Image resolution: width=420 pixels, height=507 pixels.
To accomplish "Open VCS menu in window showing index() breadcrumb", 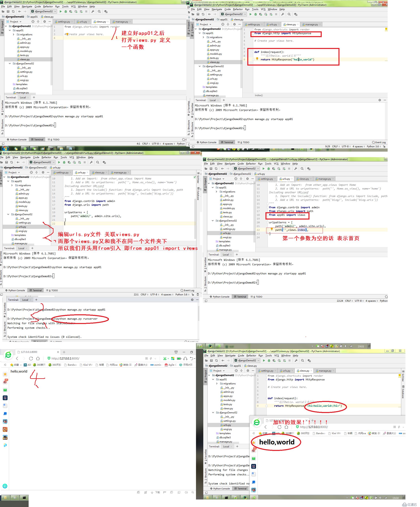I will click(263, 9).
